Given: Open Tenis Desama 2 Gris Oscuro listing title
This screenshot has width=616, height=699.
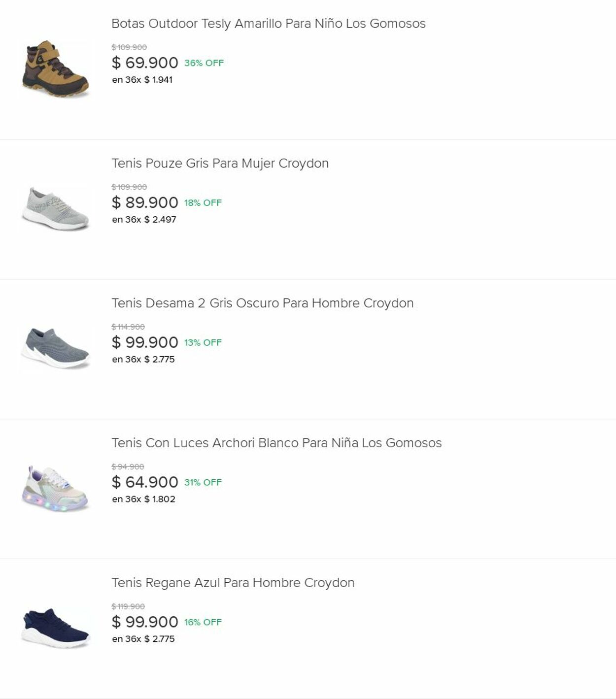Looking at the screenshot, I should click(x=262, y=303).
